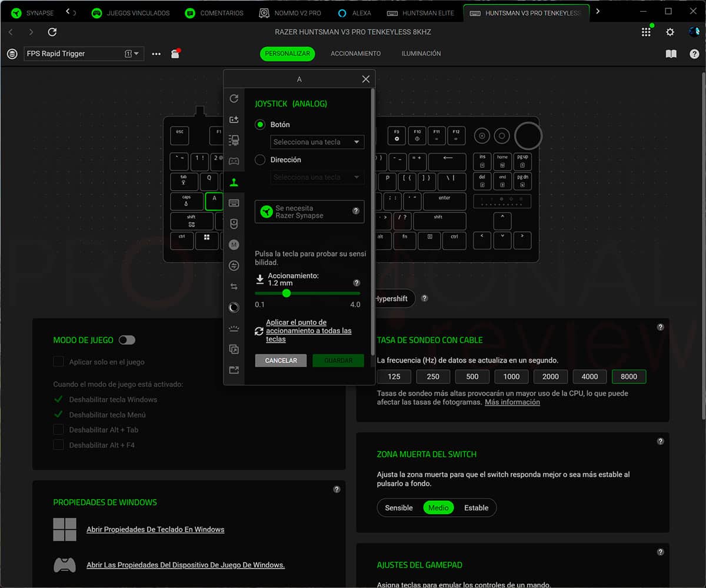This screenshot has width=706, height=588.
Task: Switch to the Iluminación tab
Action: coord(421,54)
